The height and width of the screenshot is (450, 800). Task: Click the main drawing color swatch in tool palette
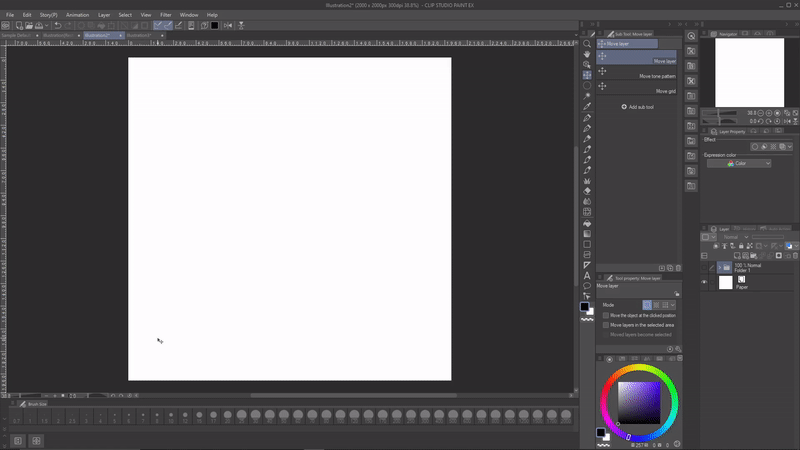coord(584,306)
